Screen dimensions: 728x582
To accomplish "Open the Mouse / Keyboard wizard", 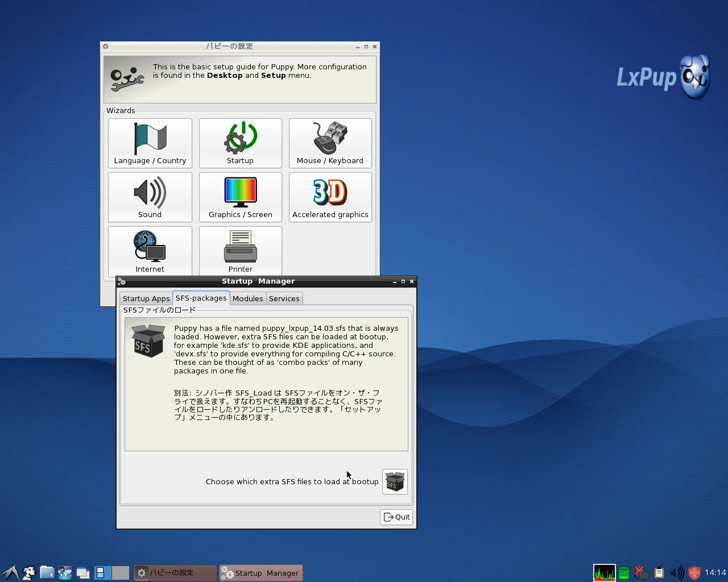I will pos(330,143).
